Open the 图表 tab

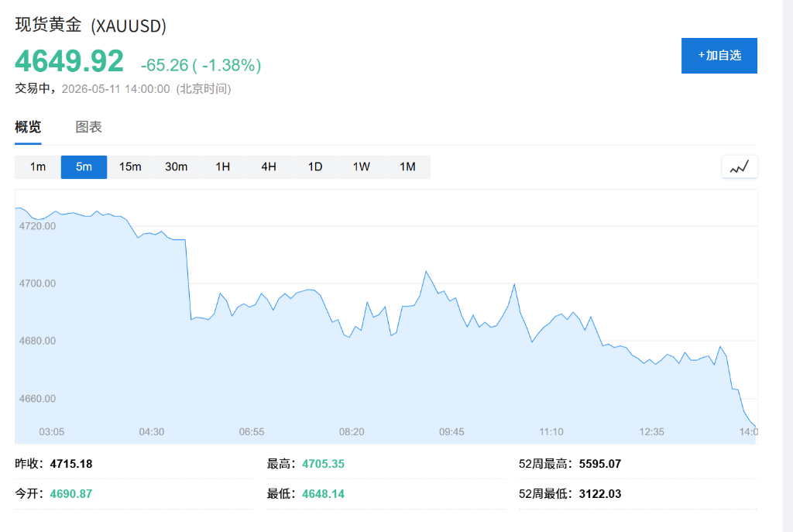click(x=88, y=127)
